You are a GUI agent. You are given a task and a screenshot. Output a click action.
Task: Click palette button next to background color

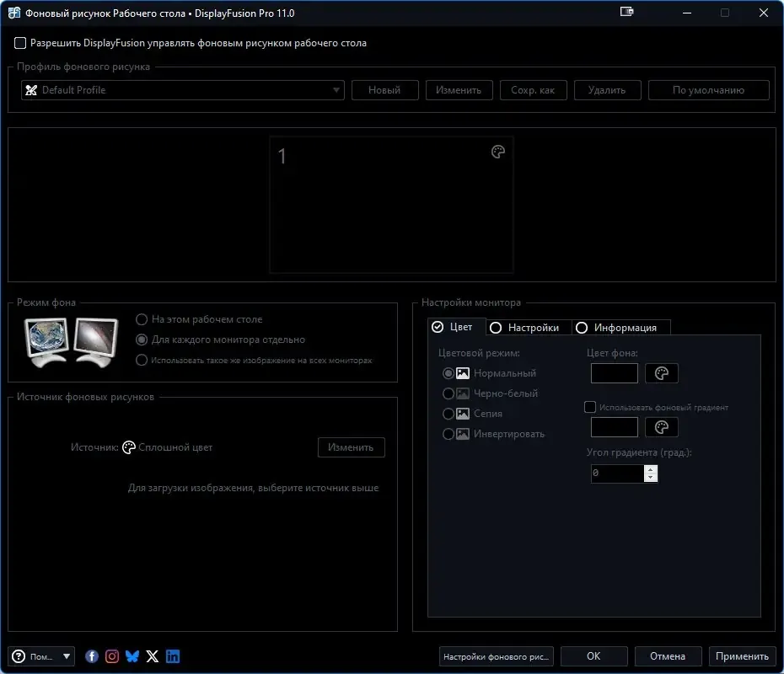coord(661,373)
